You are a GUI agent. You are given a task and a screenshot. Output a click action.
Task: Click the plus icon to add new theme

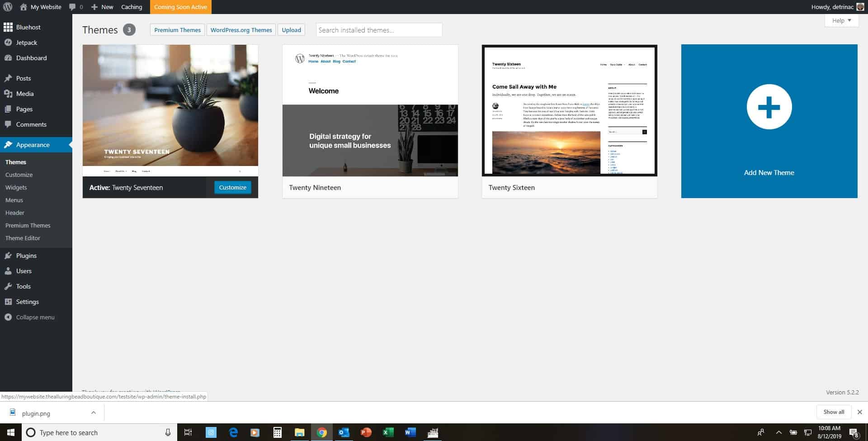769,107
